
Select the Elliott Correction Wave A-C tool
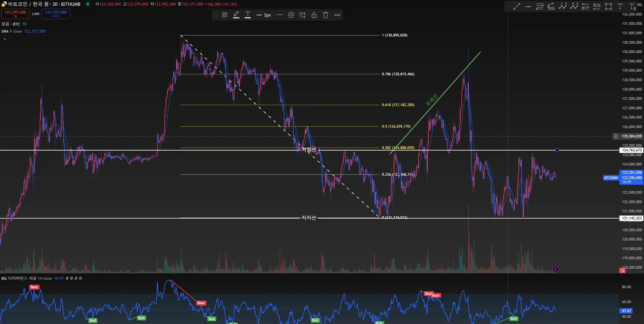pyautogui.click(x=574, y=6)
